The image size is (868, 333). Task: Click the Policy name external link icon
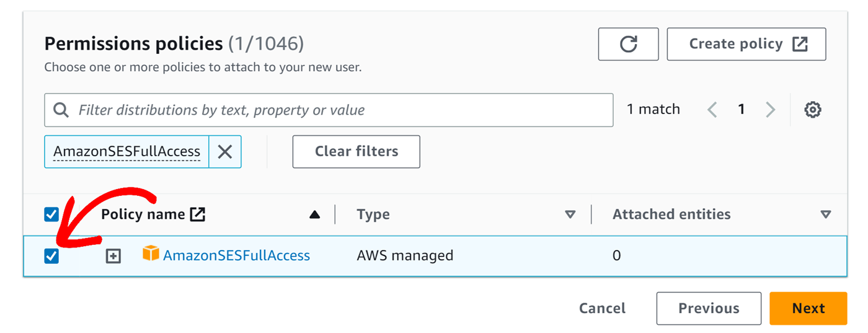197,215
